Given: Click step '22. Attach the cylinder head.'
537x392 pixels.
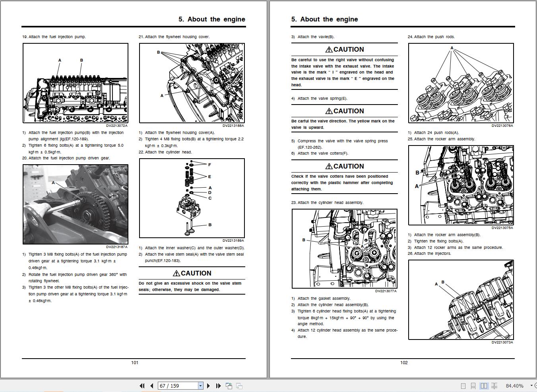Looking at the screenshot, I should [165, 152].
